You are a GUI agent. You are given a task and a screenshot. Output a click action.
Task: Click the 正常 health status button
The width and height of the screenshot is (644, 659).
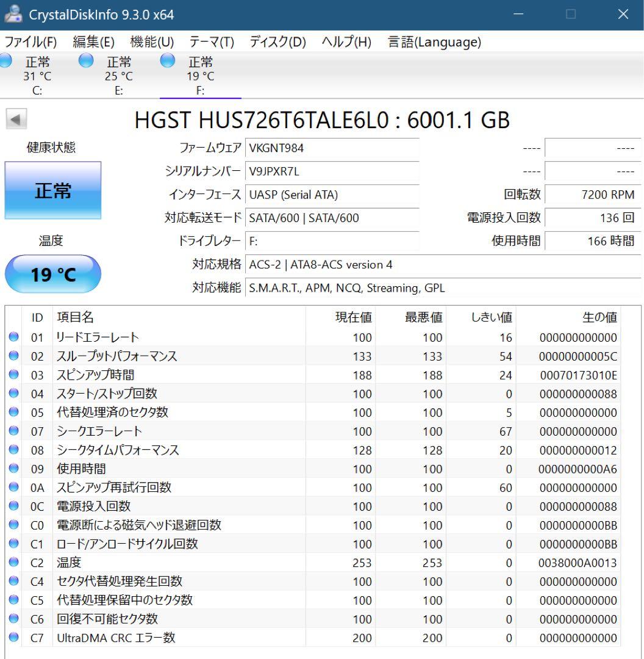(x=53, y=190)
